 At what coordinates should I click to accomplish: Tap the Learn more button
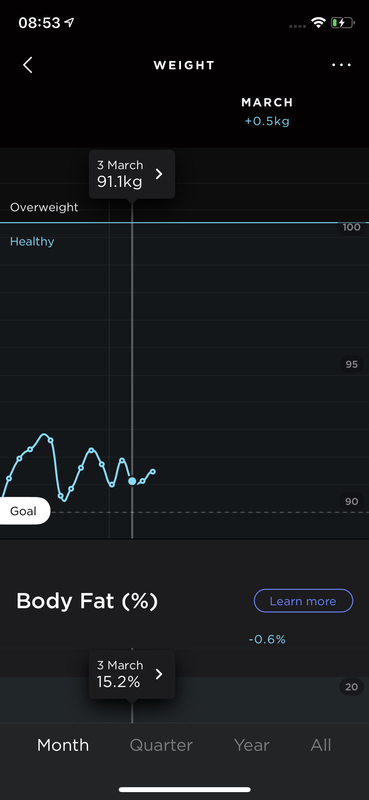point(303,601)
